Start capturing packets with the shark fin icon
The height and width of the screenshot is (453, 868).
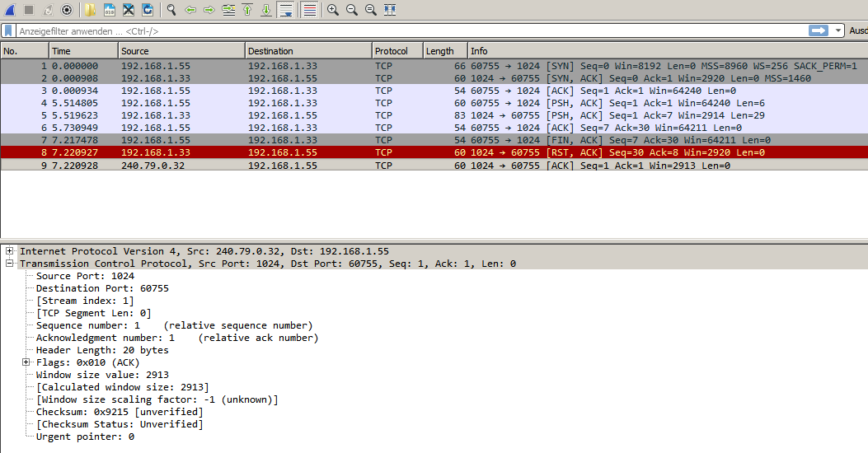pyautogui.click(x=10, y=10)
